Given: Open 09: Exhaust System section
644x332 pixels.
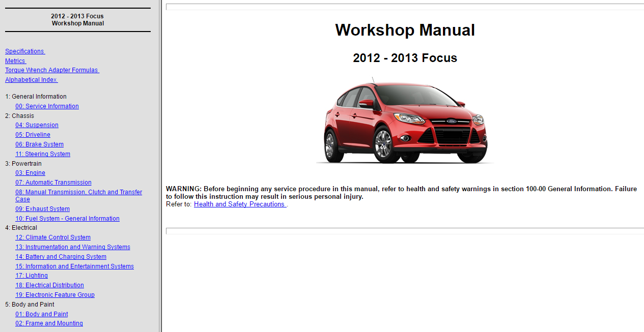Looking at the screenshot, I should pyautogui.click(x=42, y=209).
